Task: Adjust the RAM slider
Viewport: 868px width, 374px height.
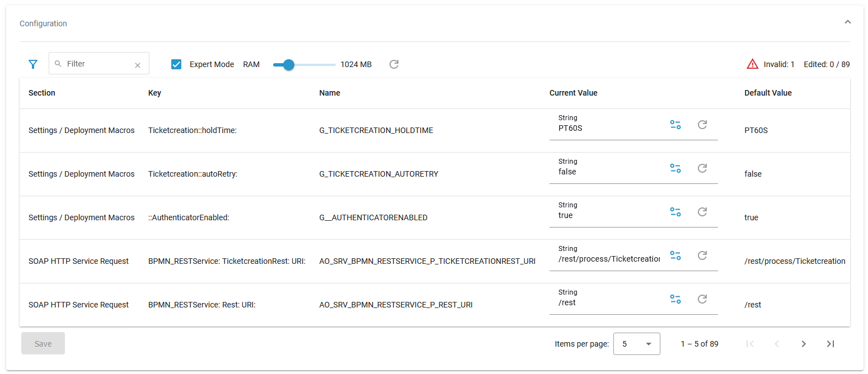Action: (x=288, y=65)
